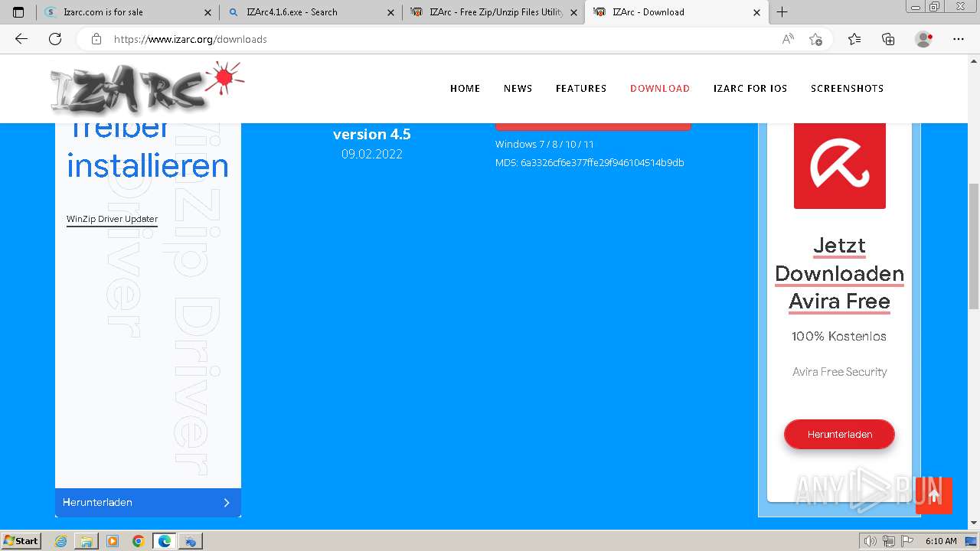This screenshot has width=980, height=551.
Task: Click the installieren ad headline
Action: tap(148, 165)
